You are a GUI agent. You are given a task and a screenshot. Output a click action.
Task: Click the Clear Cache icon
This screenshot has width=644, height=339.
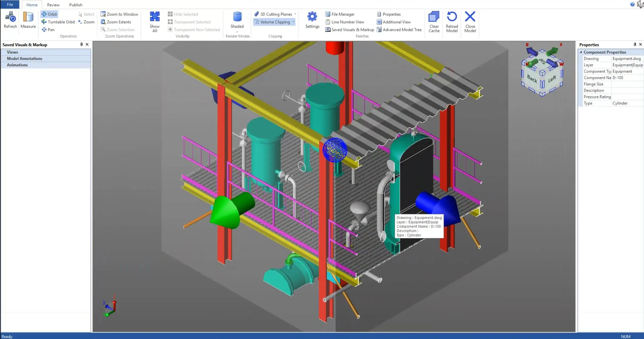pos(434,17)
